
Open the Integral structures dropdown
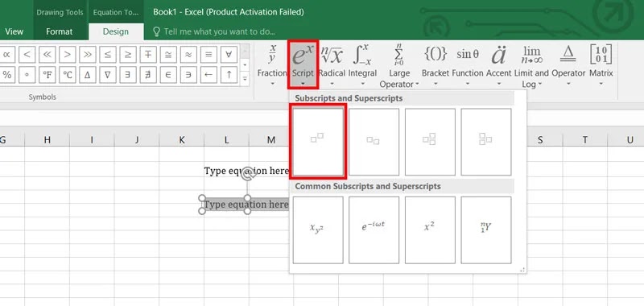coord(362,65)
